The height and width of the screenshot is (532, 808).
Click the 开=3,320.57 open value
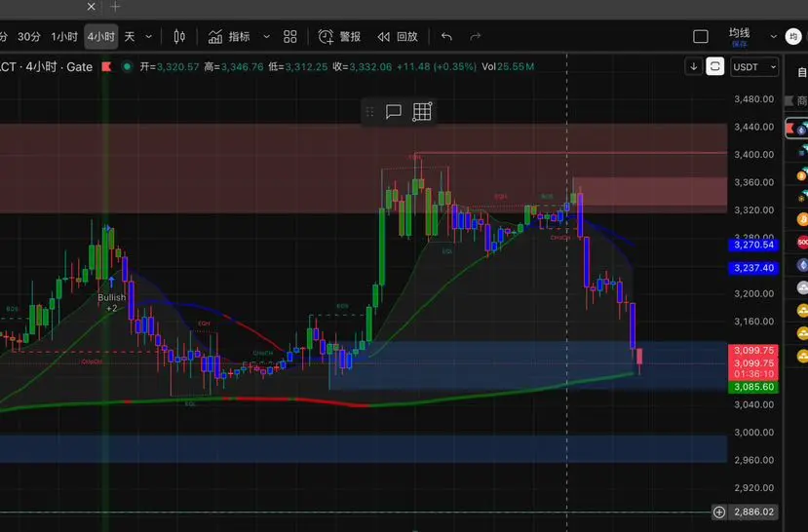(x=170, y=66)
